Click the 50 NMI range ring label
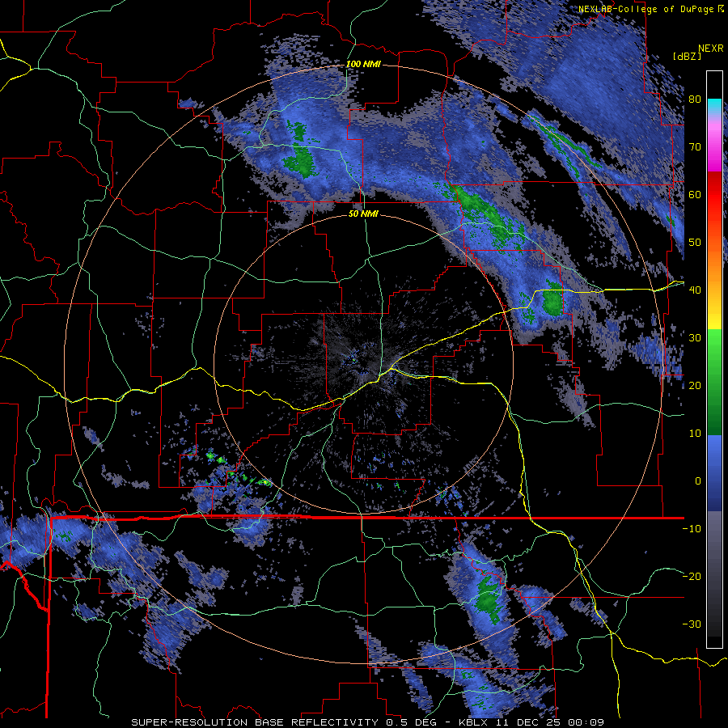This screenshot has width=728, height=728. point(363,214)
